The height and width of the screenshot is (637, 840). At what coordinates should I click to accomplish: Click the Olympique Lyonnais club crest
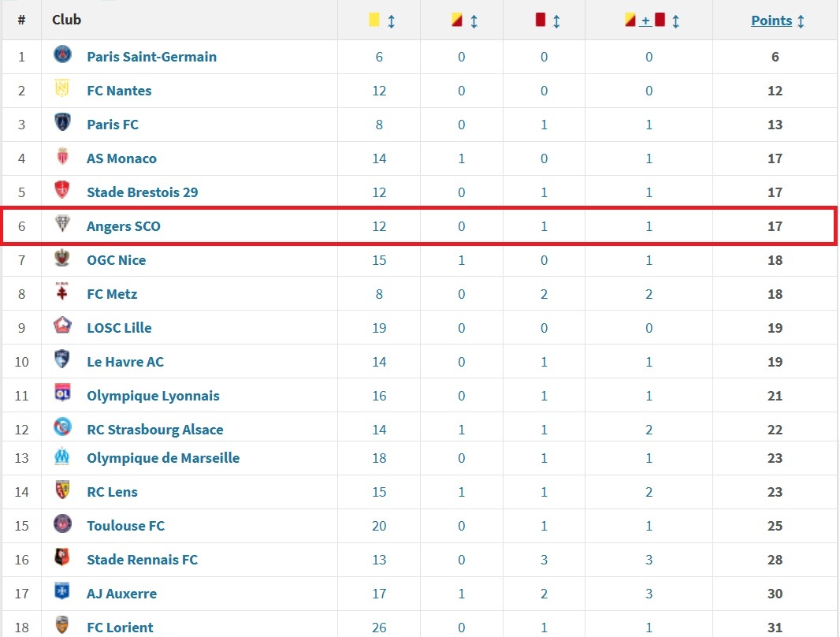pos(62,394)
